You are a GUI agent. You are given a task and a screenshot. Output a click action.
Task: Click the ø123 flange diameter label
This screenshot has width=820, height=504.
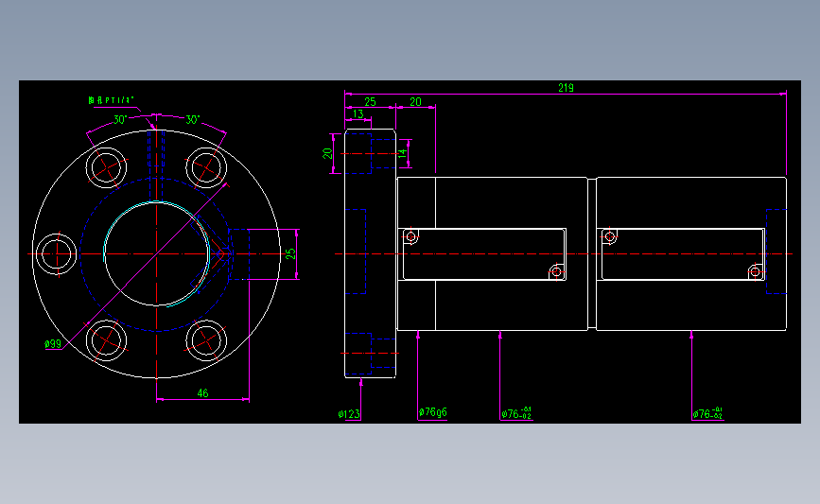click(x=349, y=414)
